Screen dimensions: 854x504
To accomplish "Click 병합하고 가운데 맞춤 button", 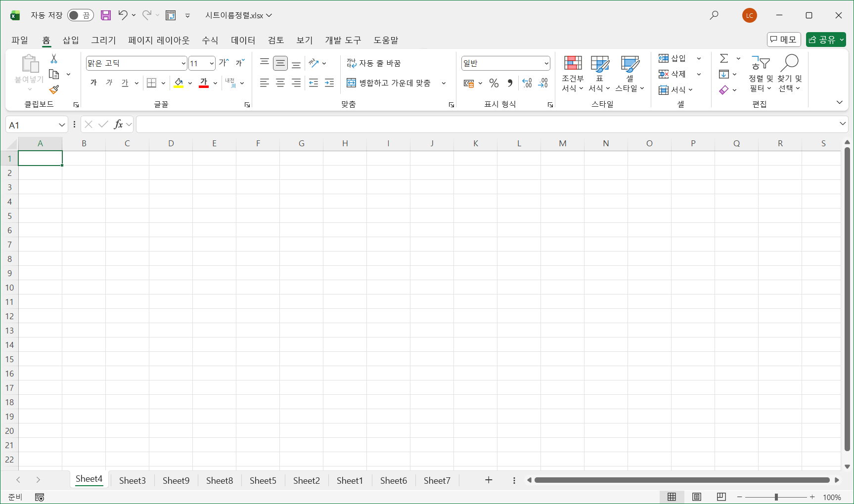I will click(x=389, y=83).
